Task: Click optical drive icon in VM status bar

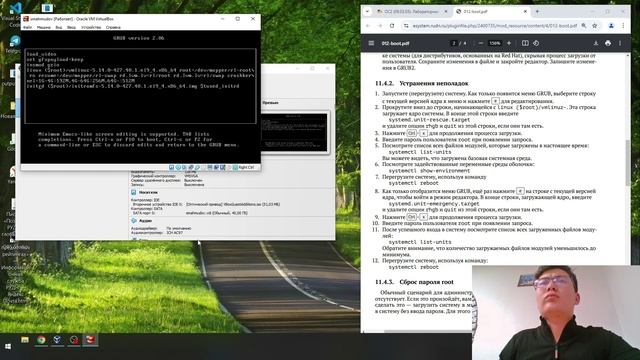Action: (178, 167)
